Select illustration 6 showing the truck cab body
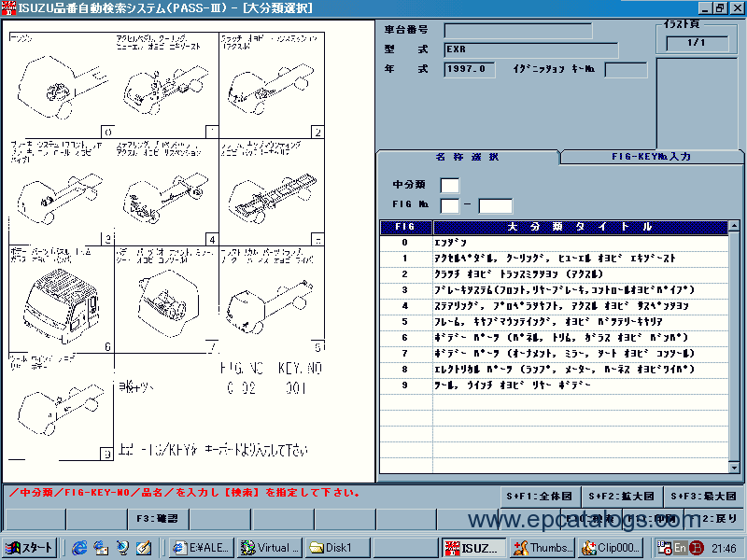Viewport: 747px width, 560px height. 61,300
